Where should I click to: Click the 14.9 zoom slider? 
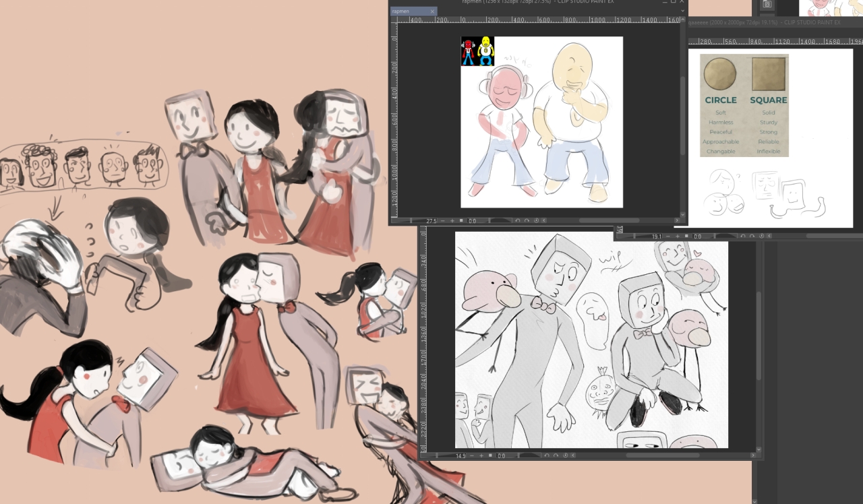(x=444, y=456)
